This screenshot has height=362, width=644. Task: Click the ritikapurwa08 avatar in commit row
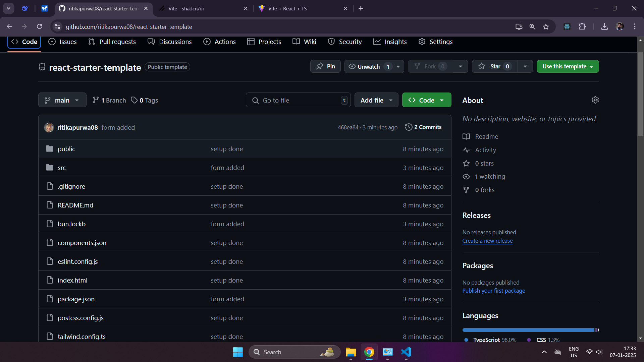49,127
